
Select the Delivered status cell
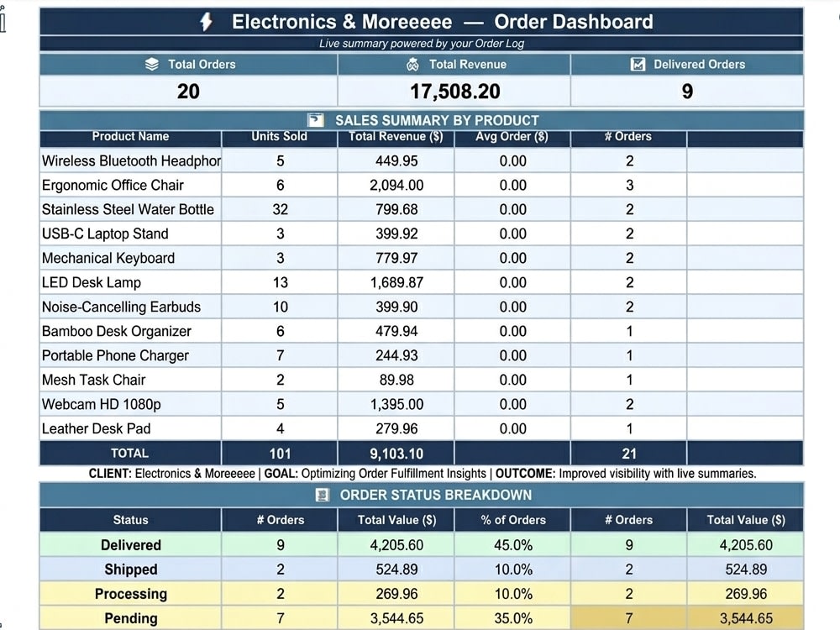[x=130, y=545]
